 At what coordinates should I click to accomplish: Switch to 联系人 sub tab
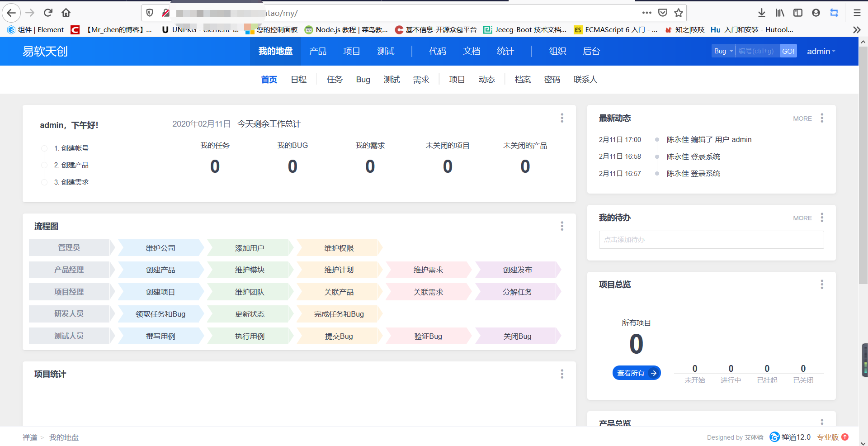585,80
